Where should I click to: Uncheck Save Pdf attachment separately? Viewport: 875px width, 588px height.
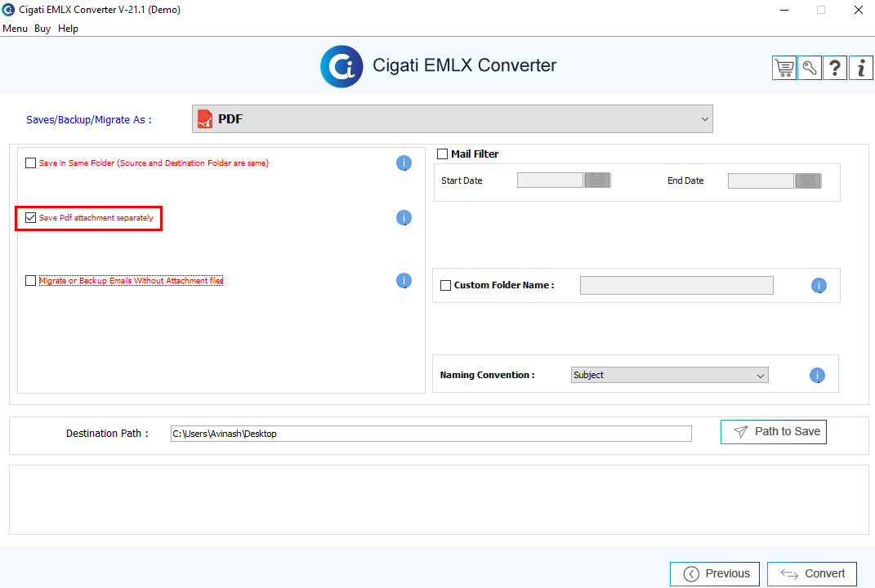point(31,217)
